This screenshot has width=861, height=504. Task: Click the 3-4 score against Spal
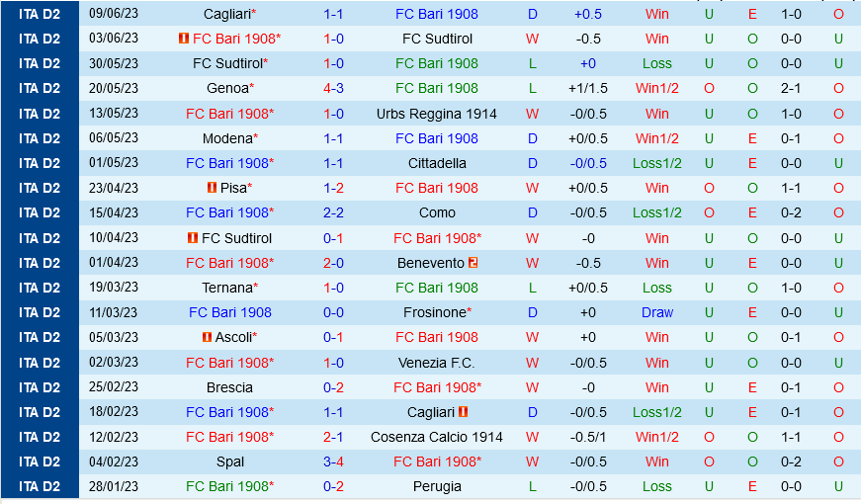(x=334, y=462)
